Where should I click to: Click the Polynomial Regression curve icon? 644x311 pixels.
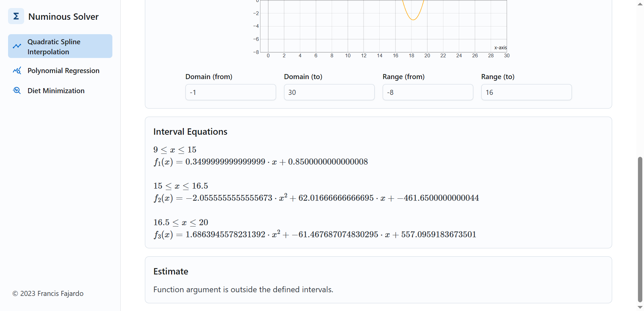point(17,71)
